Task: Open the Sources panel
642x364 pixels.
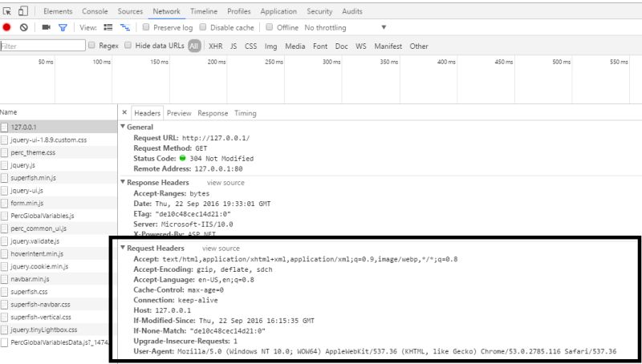Action: point(130,11)
